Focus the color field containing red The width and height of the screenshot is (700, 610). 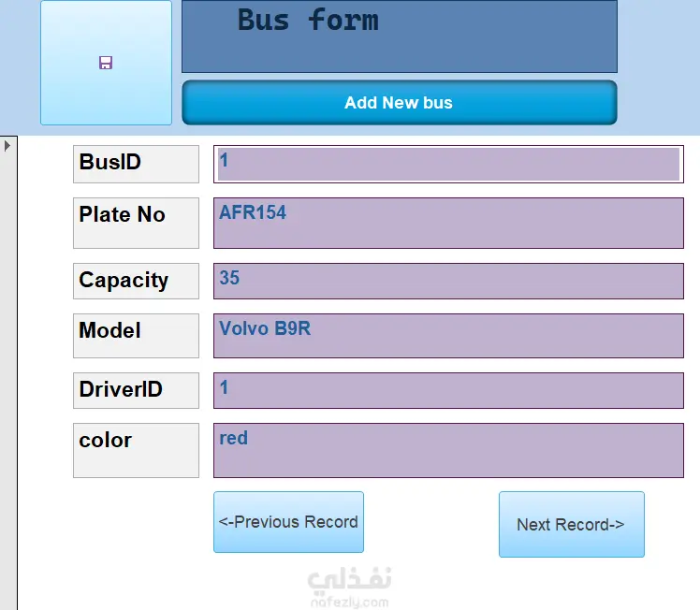click(x=448, y=450)
